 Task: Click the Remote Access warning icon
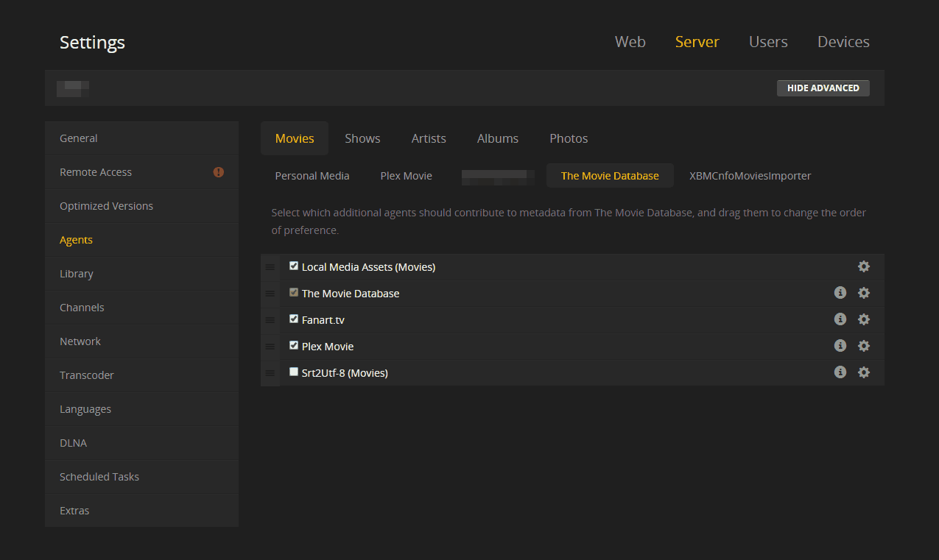tap(218, 172)
